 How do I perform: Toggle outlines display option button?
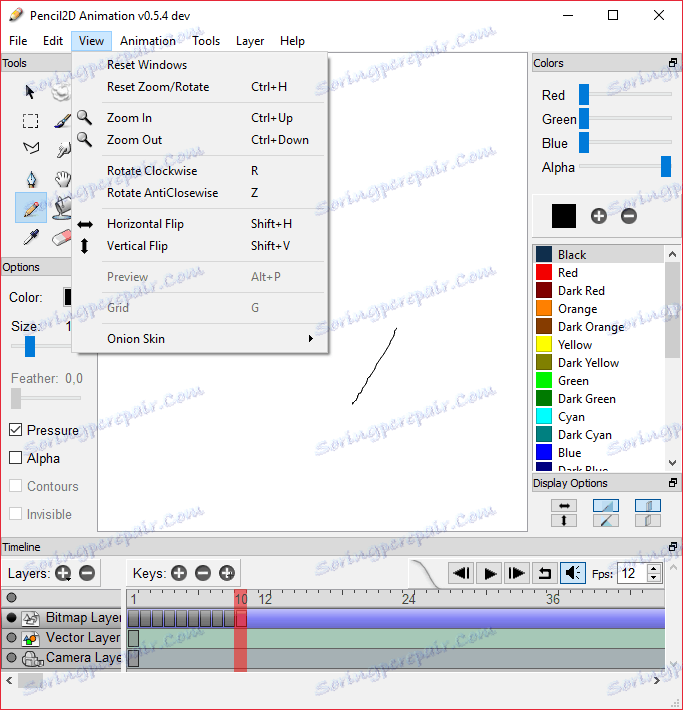point(606,521)
